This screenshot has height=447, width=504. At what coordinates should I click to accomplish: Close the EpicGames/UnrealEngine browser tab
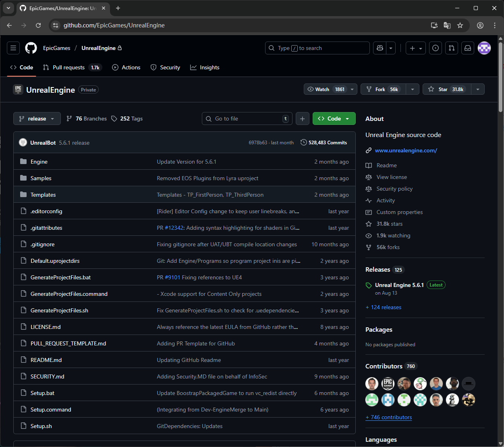click(104, 8)
